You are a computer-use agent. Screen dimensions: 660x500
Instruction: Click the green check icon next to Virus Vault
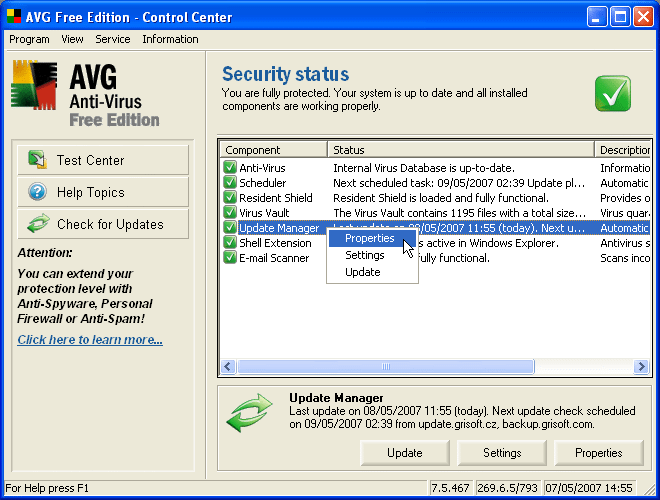[x=230, y=213]
